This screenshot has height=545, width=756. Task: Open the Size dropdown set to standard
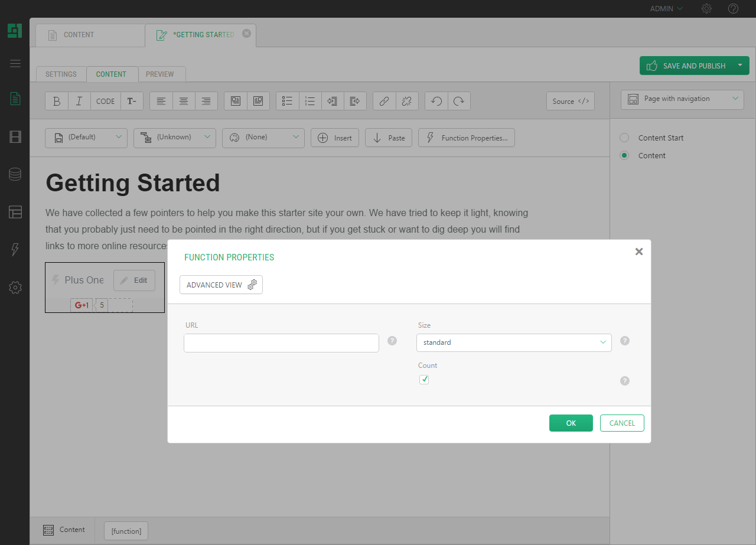514,342
